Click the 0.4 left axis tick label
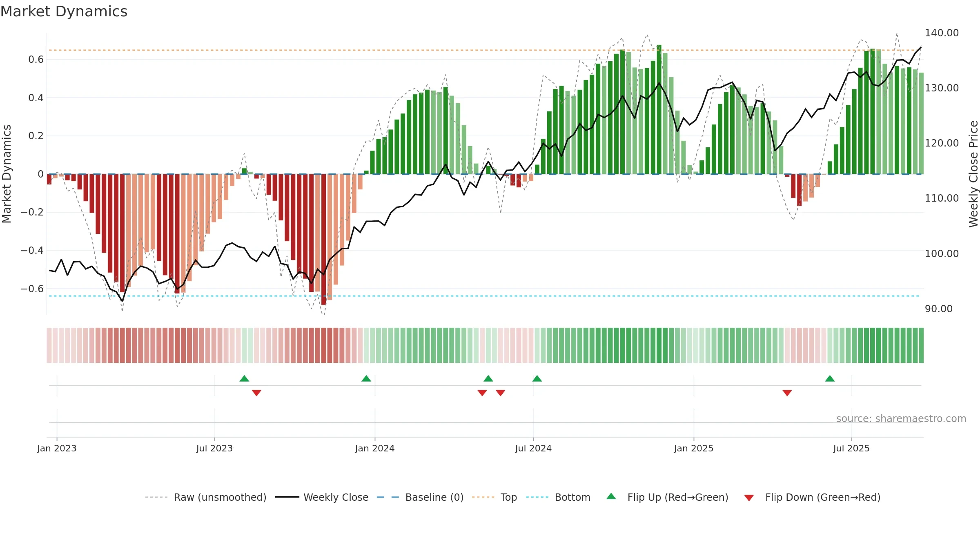 [x=36, y=98]
